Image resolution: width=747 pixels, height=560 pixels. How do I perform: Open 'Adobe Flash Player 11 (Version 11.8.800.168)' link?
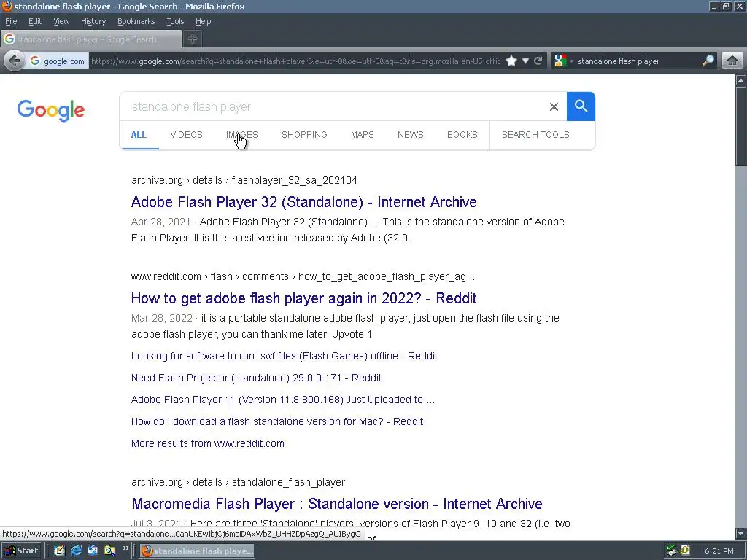pos(283,400)
